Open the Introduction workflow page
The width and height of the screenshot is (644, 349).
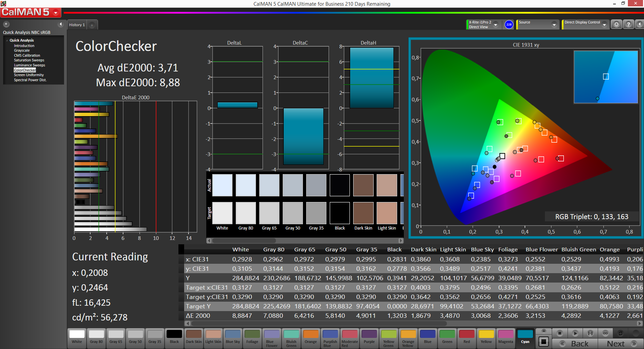pyautogui.click(x=24, y=46)
